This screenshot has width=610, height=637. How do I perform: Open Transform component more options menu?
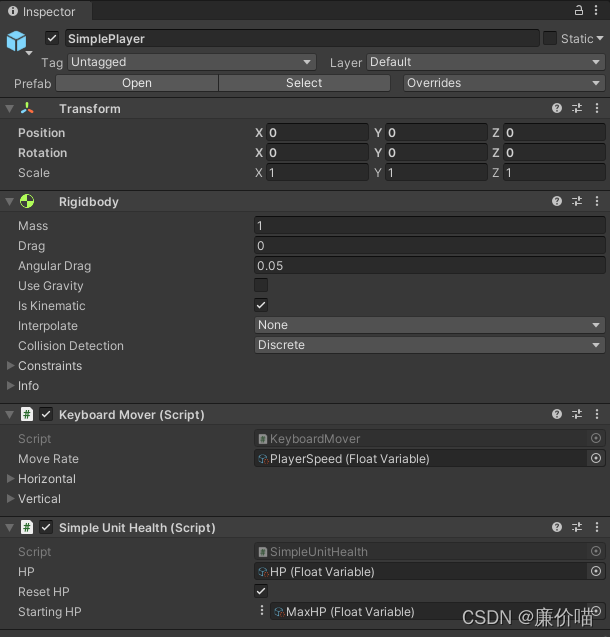point(597,108)
